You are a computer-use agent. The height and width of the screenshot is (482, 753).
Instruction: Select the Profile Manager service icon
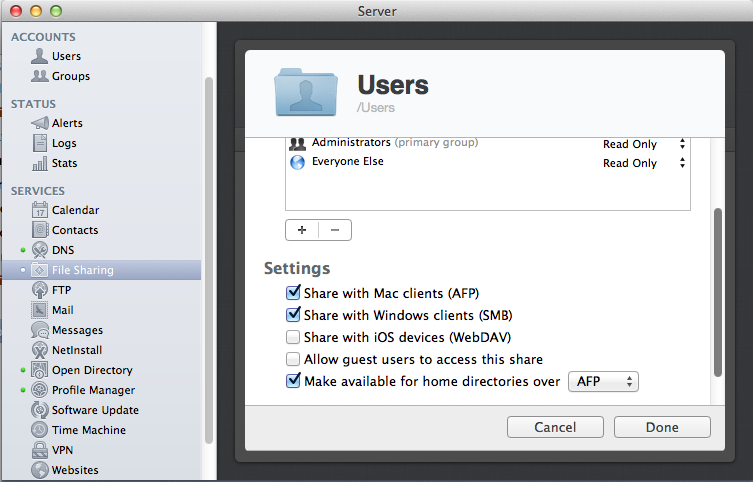click(40, 390)
